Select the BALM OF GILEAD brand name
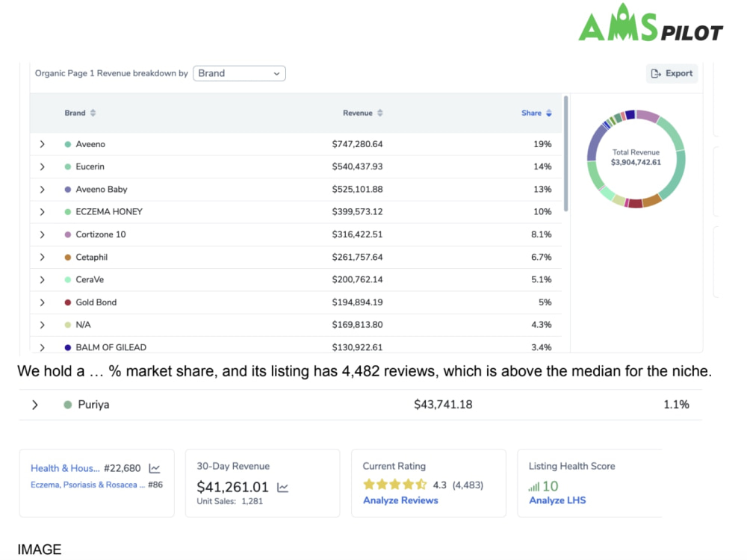Image resolution: width=747 pixels, height=560 pixels. pos(111,348)
